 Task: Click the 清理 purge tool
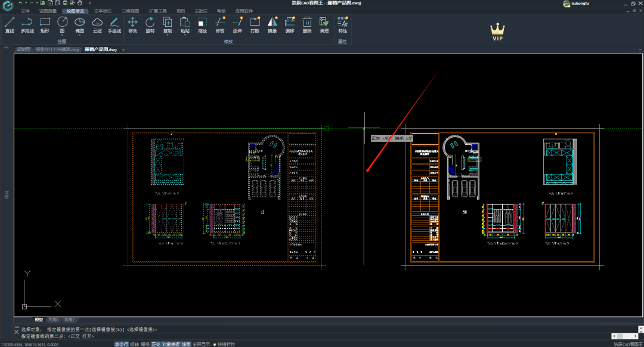coord(324,24)
